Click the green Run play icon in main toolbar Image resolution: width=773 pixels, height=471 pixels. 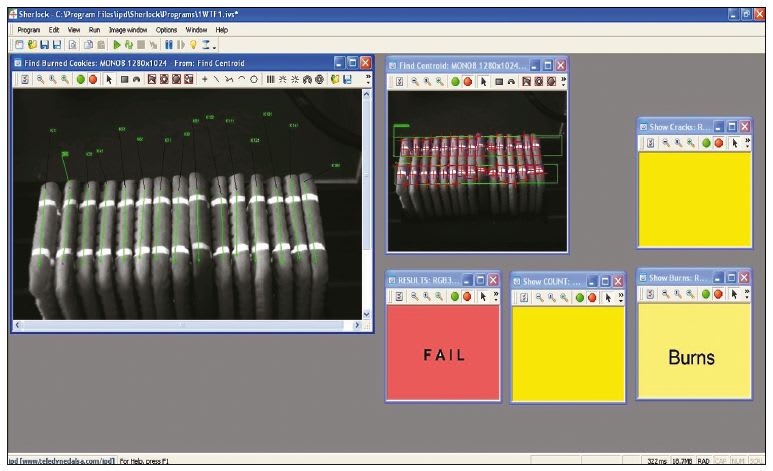pos(117,45)
